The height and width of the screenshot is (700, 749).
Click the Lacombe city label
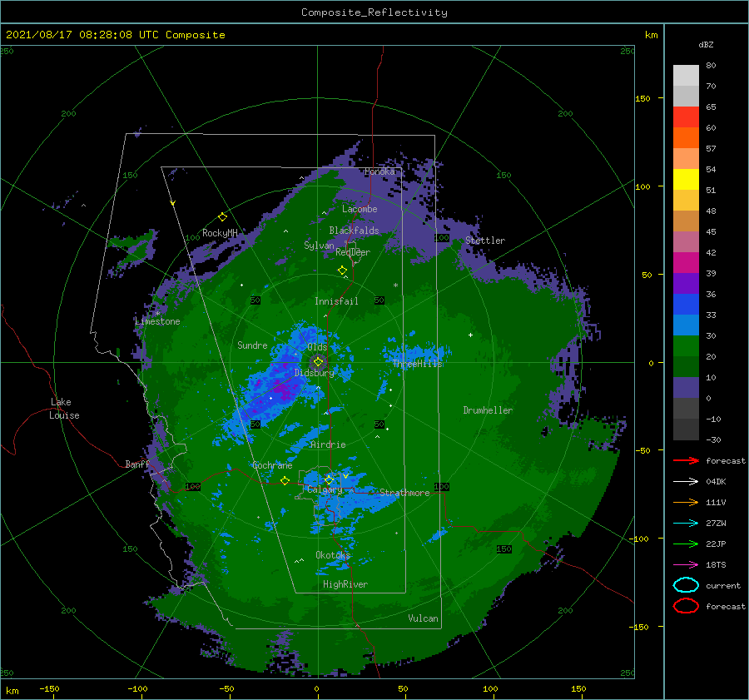pyautogui.click(x=360, y=209)
